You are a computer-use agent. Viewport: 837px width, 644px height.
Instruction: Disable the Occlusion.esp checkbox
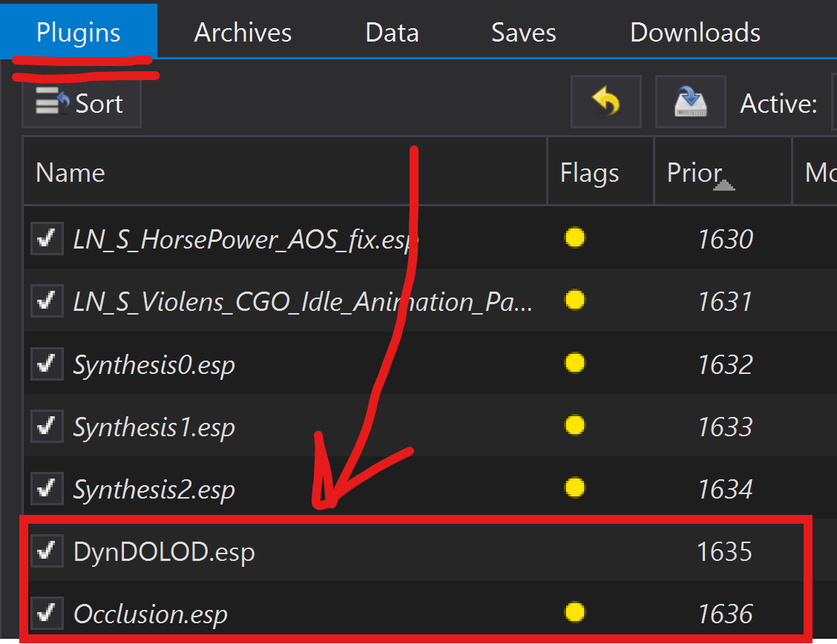(x=47, y=614)
